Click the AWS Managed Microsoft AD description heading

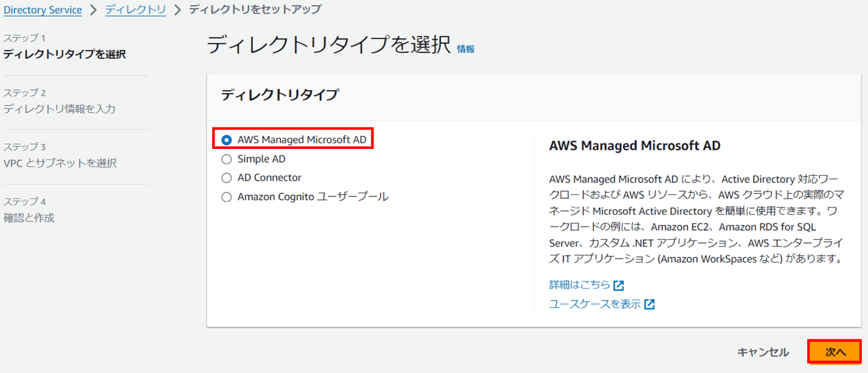635,146
